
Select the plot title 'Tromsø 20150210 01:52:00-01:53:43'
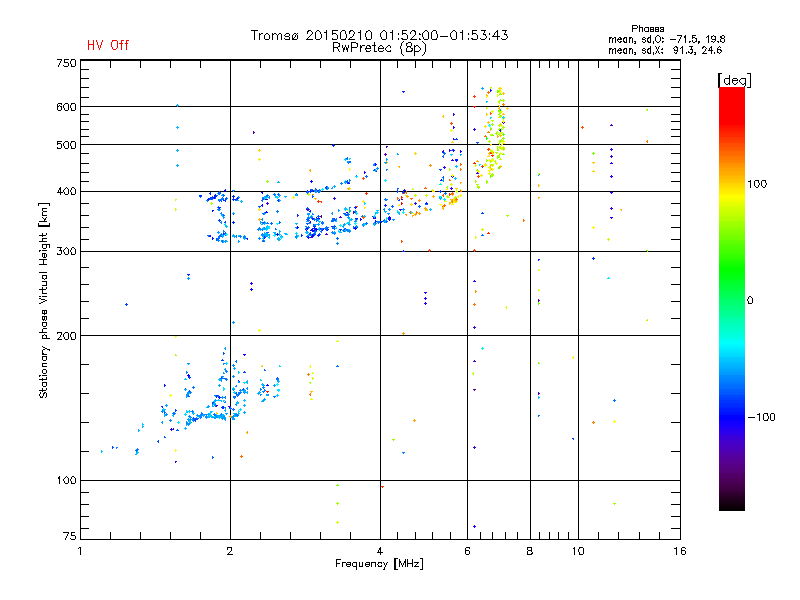point(380,35)
